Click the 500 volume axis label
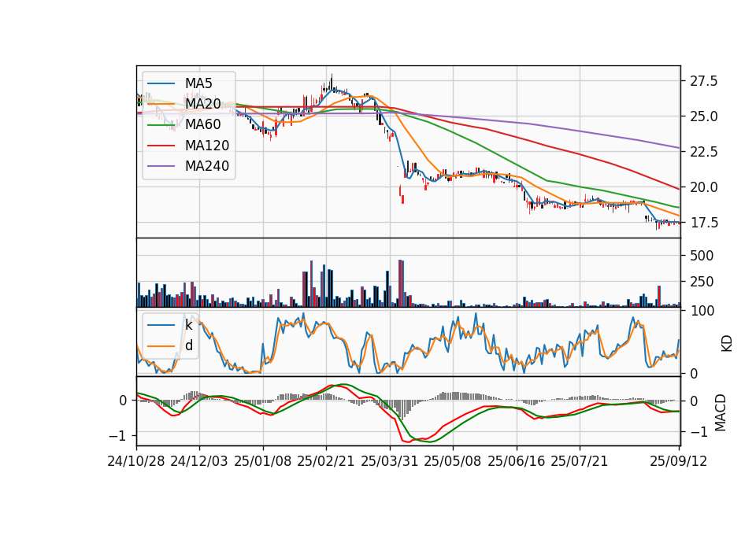Image resolution: width=756 pixels, height=543 pixels. pyautogui.click(x=702, y=255)
